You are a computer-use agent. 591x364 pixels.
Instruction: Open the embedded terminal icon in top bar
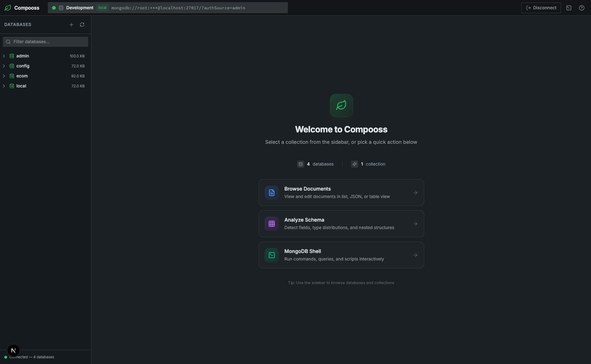[569, 7]
